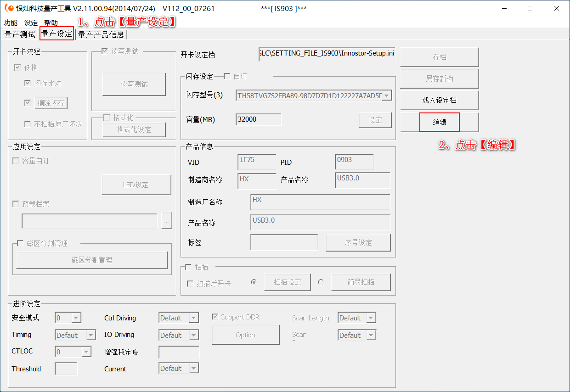Uncheck the 擦除闪存 checkbox
Image resolution: width=570 pixels, height=392 pixels.
tap(28, 103)
